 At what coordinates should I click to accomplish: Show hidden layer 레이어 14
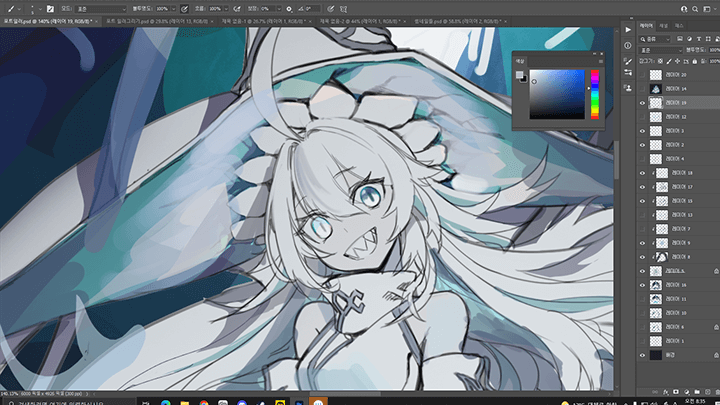[x=642, y=89]
